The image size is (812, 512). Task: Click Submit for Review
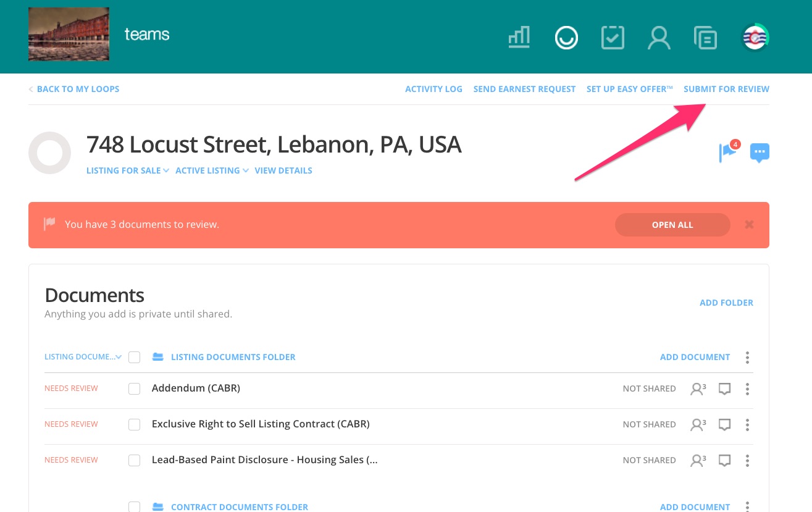pyautogui.click(x=726, y=89)
